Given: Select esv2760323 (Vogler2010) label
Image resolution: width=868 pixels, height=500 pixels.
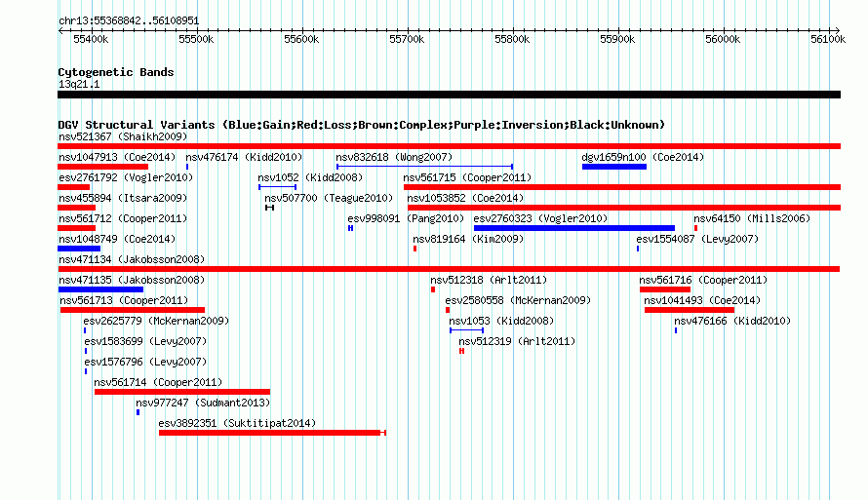Looking at the screenshot, I should coord(540,218).
